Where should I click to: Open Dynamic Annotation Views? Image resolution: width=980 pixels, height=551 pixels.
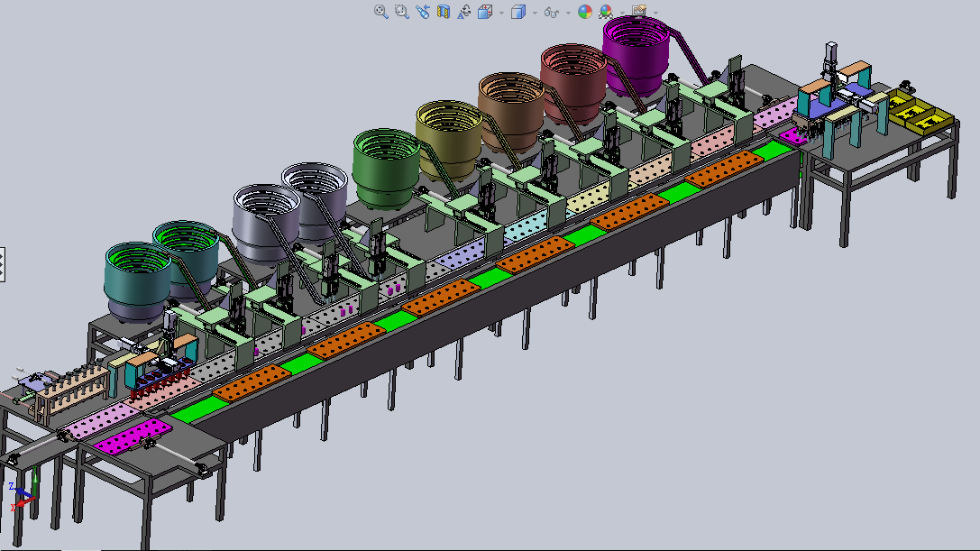point(463,11)
